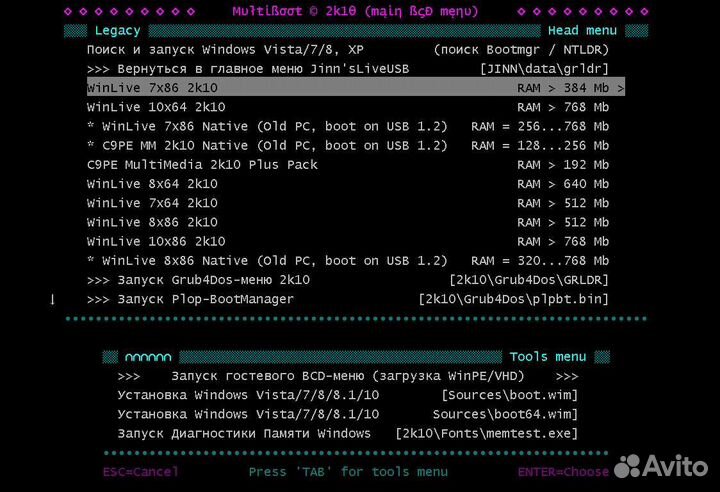Click Press 'TAB' for tools menu hint
The width and height of the screenshot is (720, 492).
coord(348,472)
